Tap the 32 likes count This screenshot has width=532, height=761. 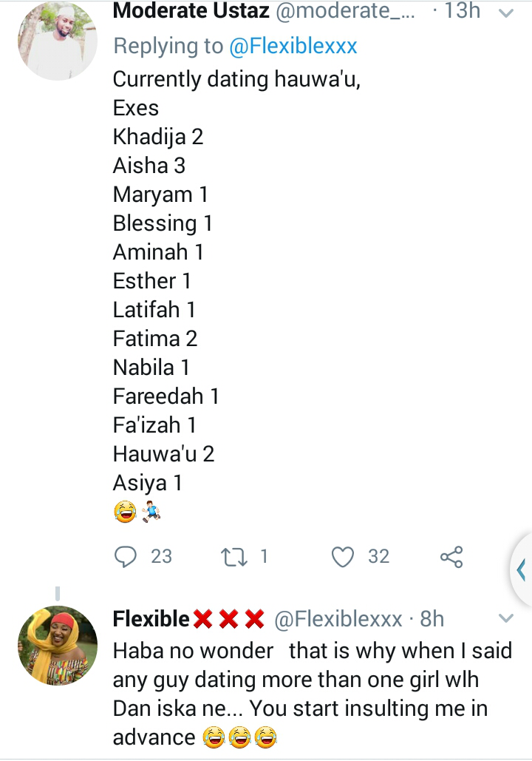click(x=378, y=557)
